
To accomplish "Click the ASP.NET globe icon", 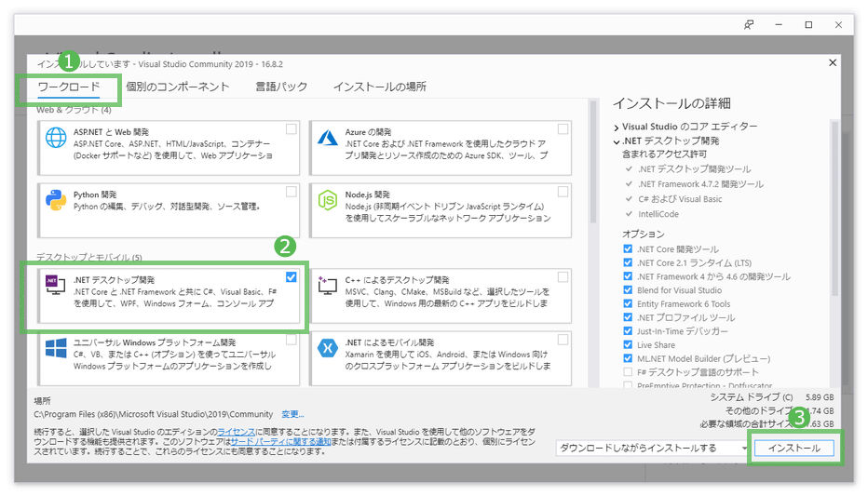I will pyautogui.click(x=56, y=137).
